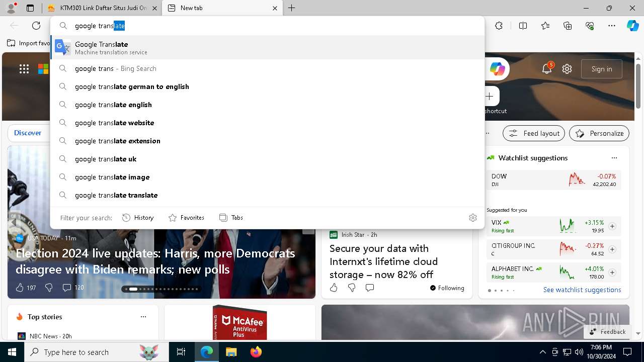Screen dimensions: 644x362
Task: Like the Internxt cloud storage article
Action: tap(334, 288)
